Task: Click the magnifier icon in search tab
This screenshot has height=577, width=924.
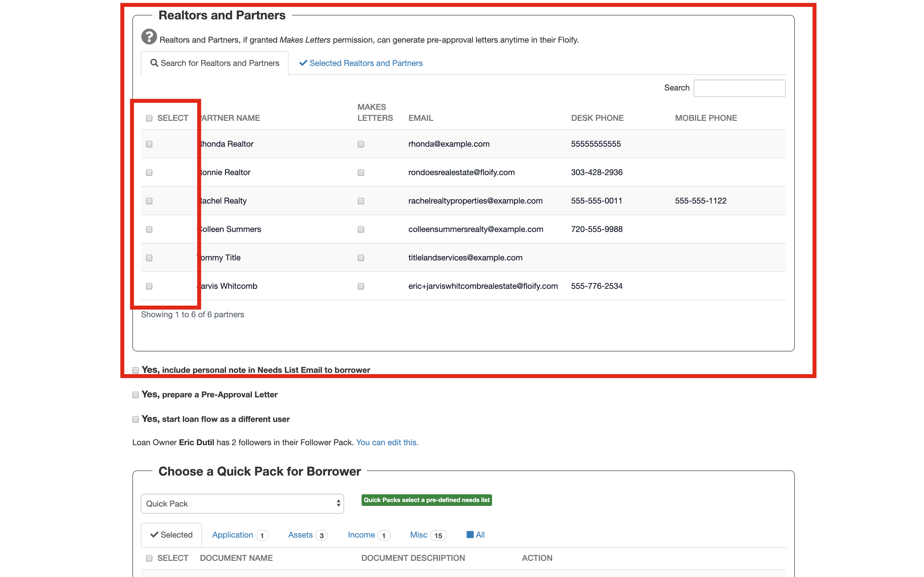Action: (154, 63)
